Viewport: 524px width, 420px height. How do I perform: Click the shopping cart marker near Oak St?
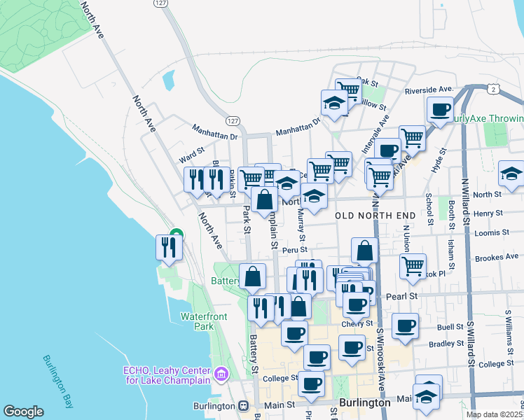point(348,90)
